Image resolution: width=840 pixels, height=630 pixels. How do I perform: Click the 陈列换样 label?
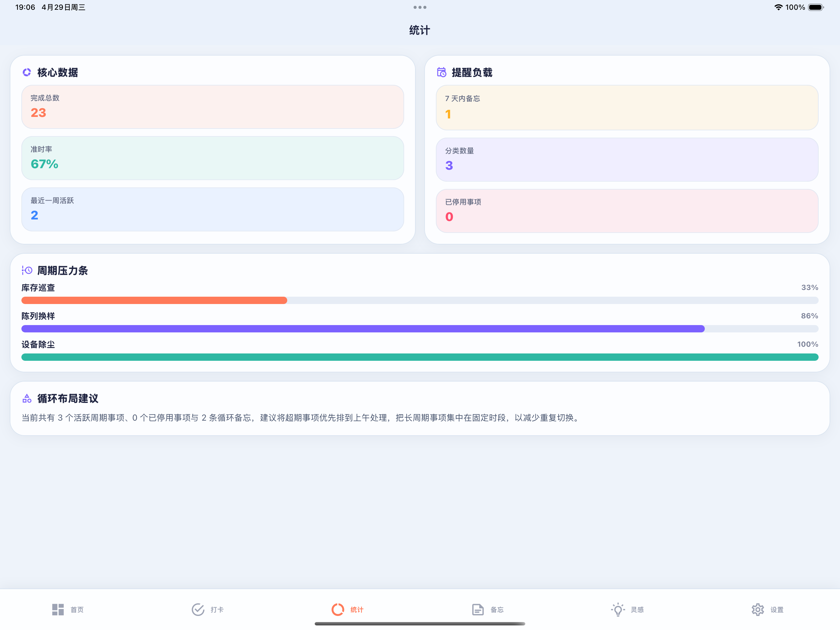(x=38, y=316)
